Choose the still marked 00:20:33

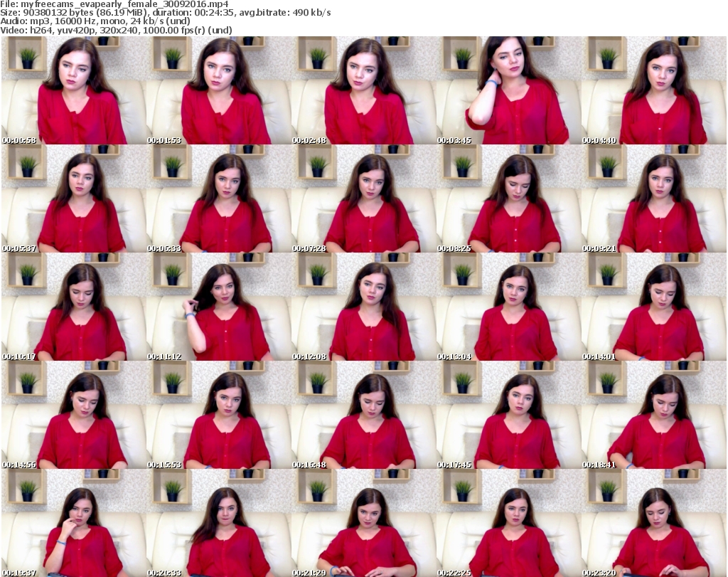(x=219, y=523)
